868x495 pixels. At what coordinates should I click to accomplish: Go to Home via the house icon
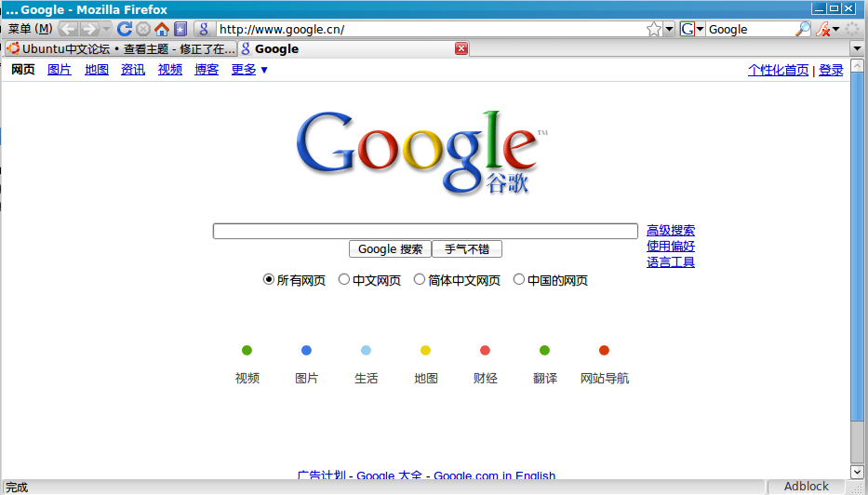[162, 29]
